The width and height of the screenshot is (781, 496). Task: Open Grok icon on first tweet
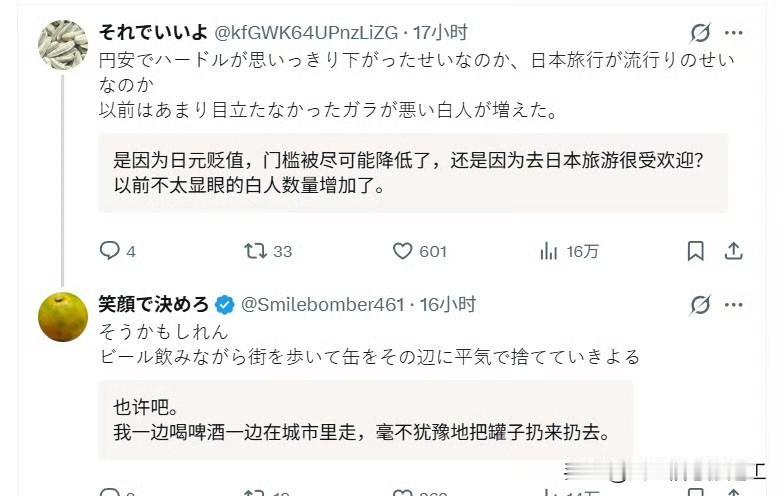(x=700, y=33)
